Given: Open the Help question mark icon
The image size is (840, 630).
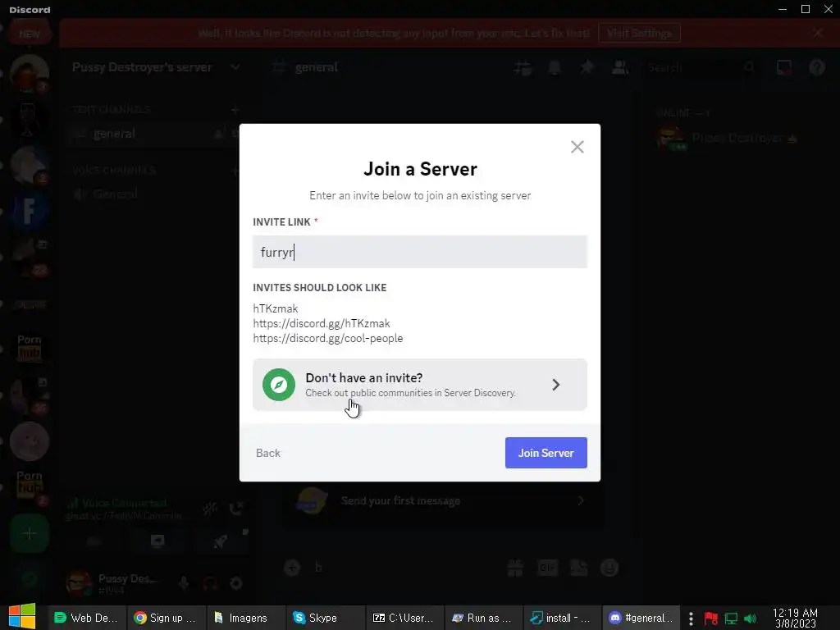Looking at the screenshot, I should pyautogui.click(x=817, y=67).
